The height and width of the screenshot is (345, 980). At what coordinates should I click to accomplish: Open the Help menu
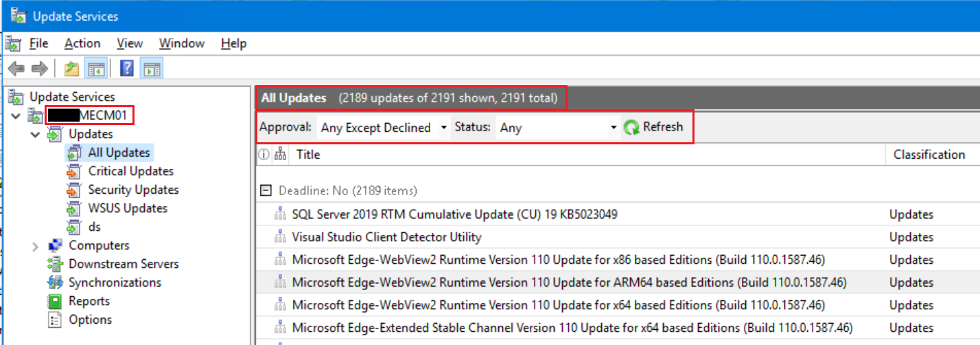point(234,43)
